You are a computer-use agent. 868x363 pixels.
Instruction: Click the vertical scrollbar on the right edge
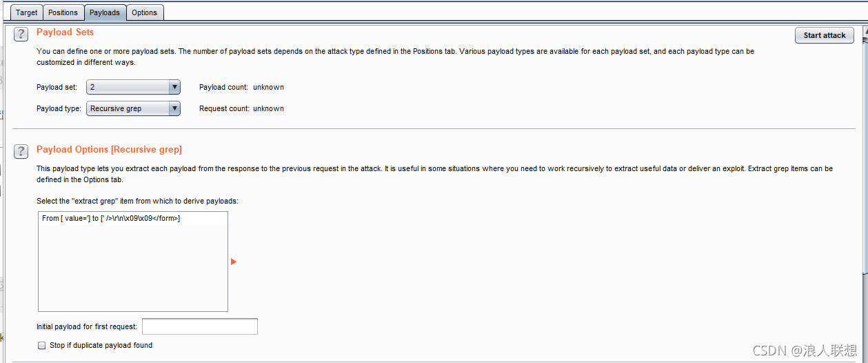[865, 145]
